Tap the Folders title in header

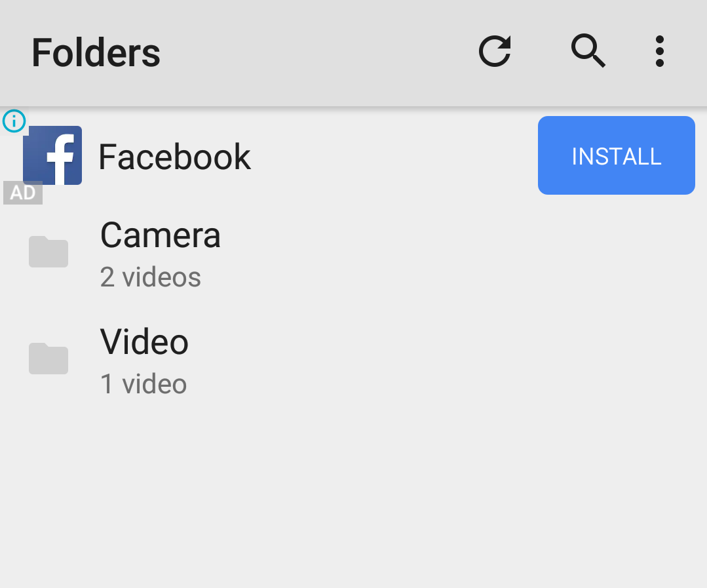[x=96, y=53]
